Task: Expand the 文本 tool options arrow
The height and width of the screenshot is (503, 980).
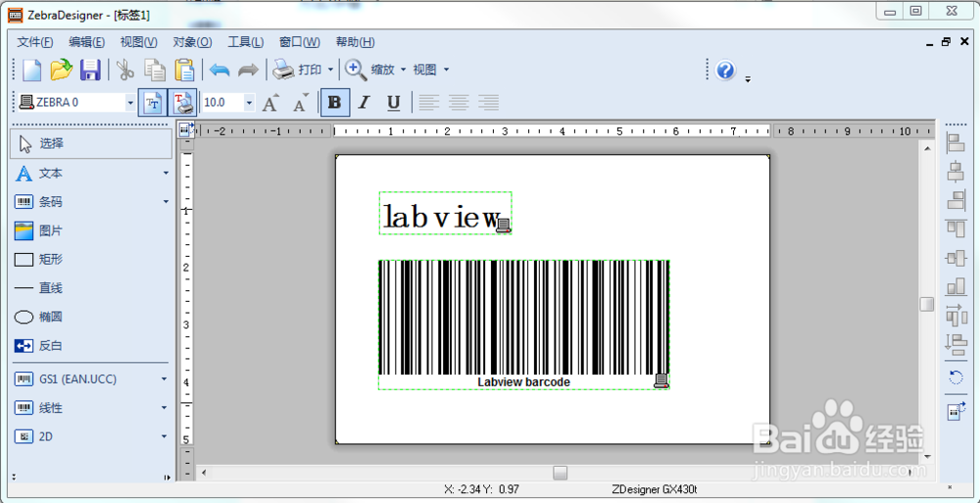Action: [166, 174]
